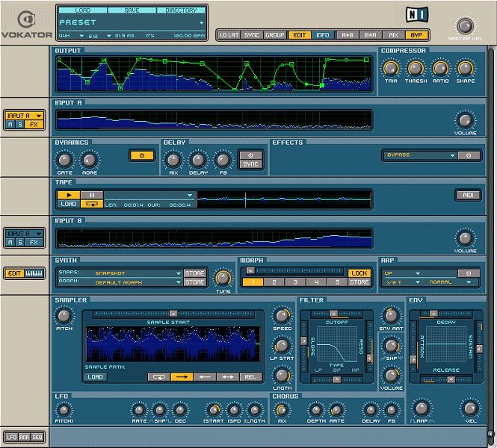Screen dimensions: 497x448
Task: Click the preset SAVE button
Action: [x=132, y=10]
